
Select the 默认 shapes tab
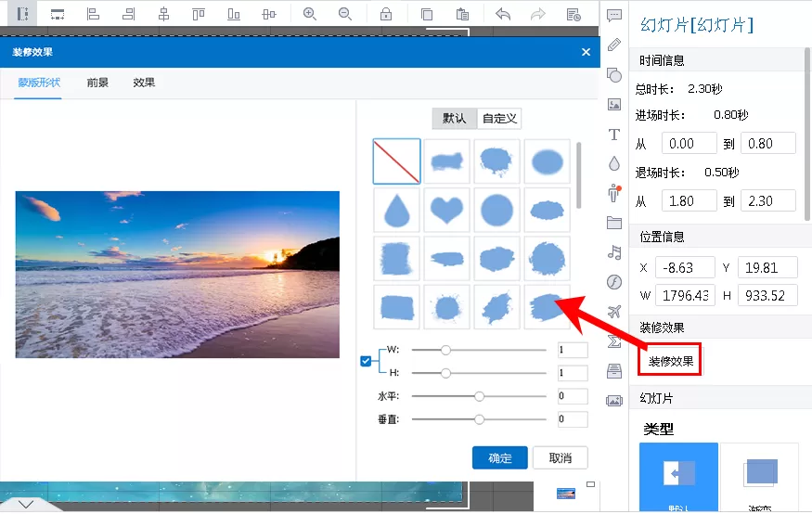(454, 119)
